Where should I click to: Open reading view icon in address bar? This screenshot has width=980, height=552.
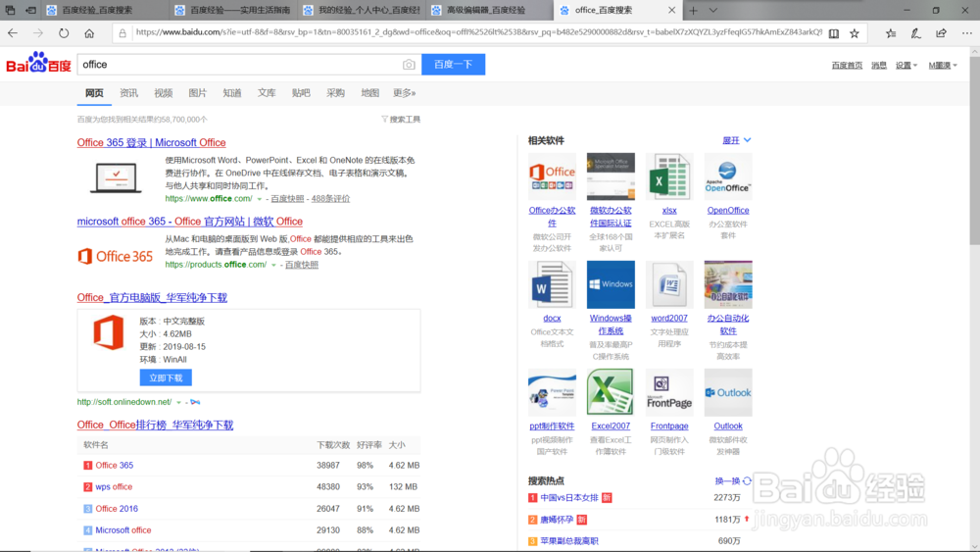[834, 33]
